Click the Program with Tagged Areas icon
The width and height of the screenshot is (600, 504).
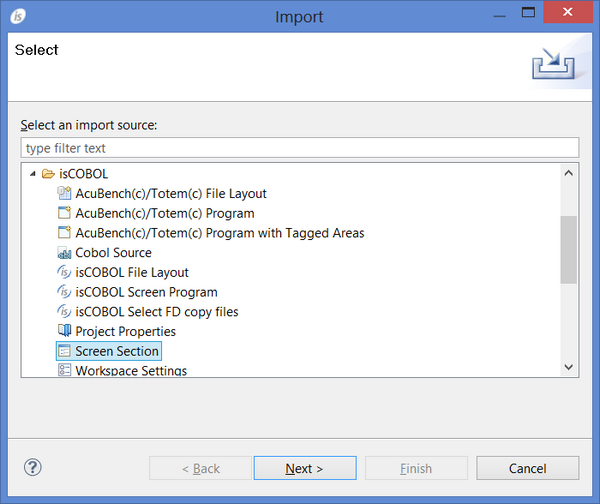65,233
